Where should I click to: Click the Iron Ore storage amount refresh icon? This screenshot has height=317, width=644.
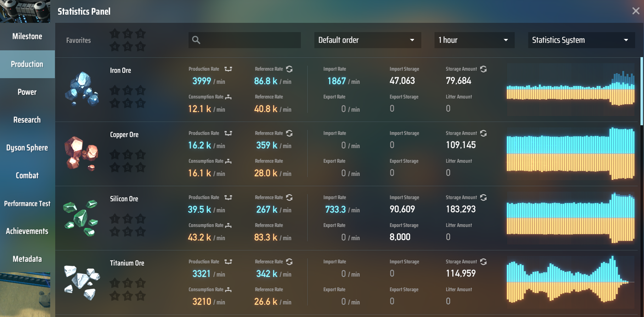[483, 69]
